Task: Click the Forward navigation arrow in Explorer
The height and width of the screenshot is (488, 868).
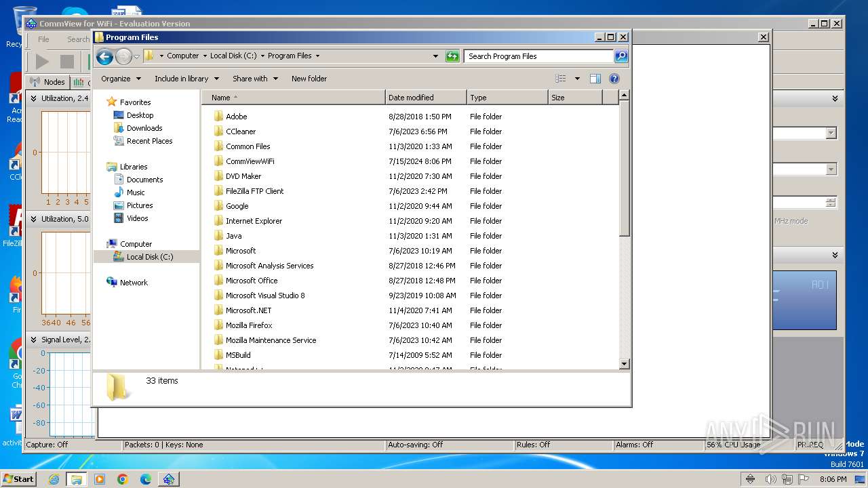Action: coord(123,56)
